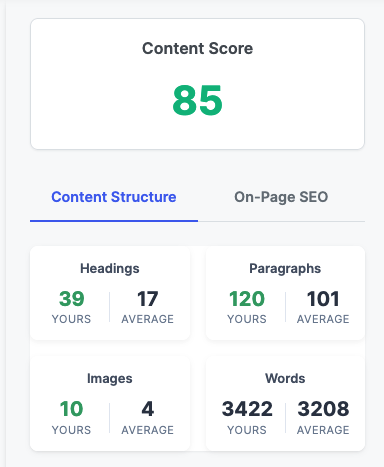
Task: Click the Content Score heading
Action: point(197,48)
